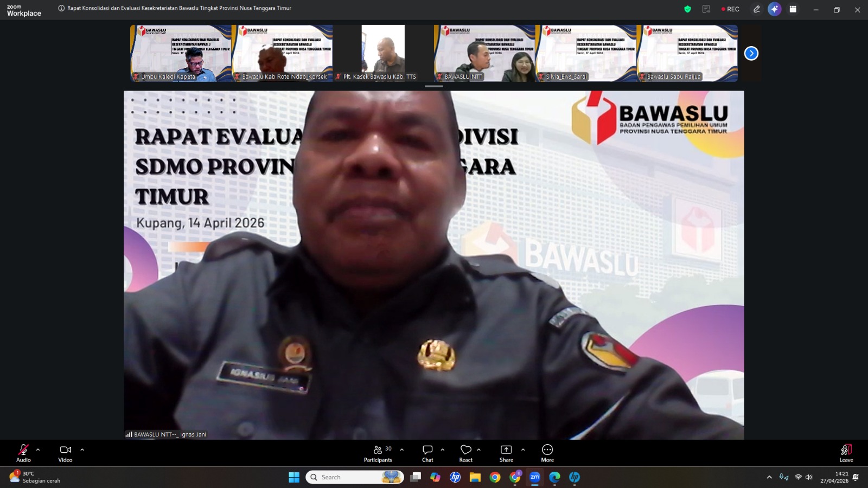Leave the Zoom meeting
Viewport: 868px width, 488px height.
[846, 453]
